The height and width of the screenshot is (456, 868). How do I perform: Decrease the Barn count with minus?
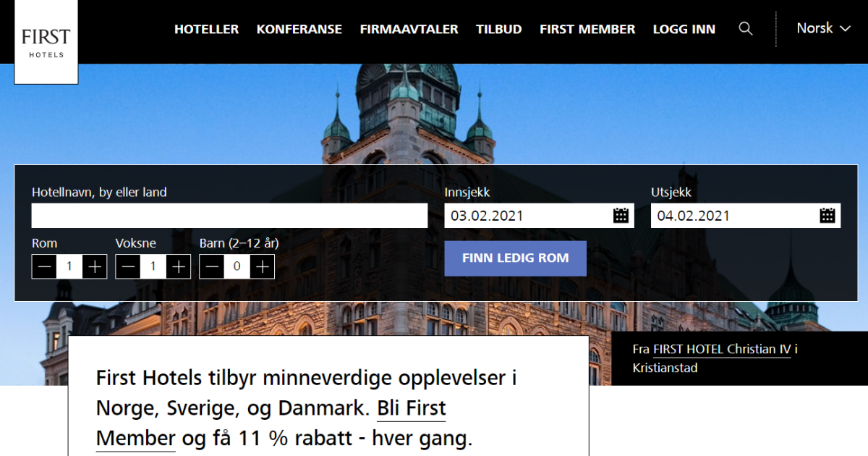click(x=212, y=266)
